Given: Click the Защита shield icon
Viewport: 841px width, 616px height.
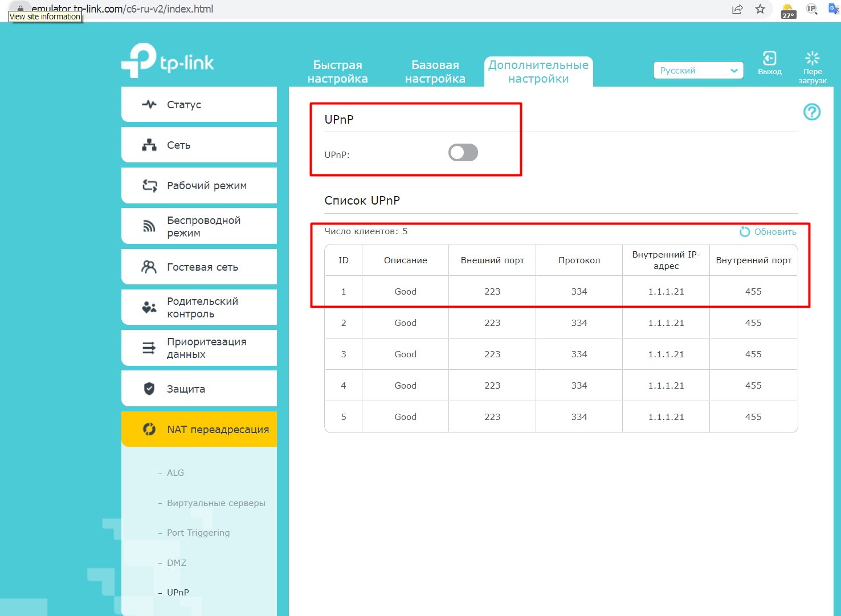Looking at the screenshot, I should tap(149, 389).
